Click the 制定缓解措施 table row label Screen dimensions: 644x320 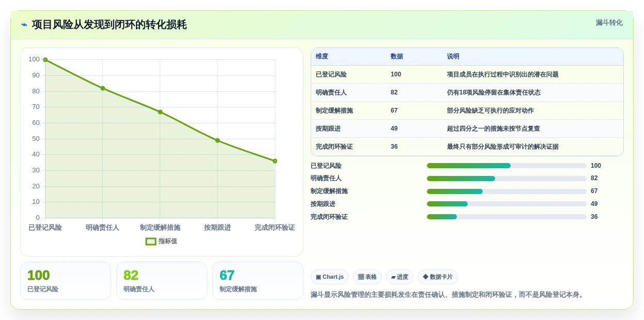pyautogui.click(x=334, y=111)
